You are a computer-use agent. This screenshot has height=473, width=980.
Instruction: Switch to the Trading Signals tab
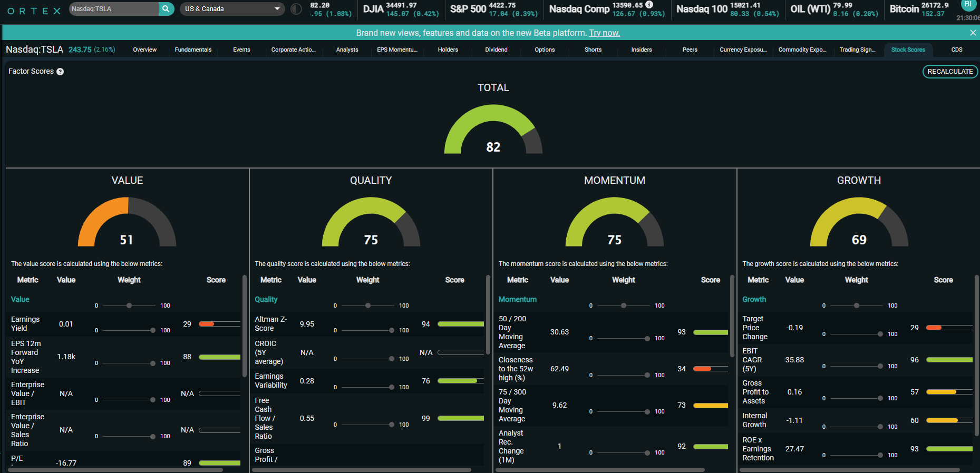click(x=857, y=50)
